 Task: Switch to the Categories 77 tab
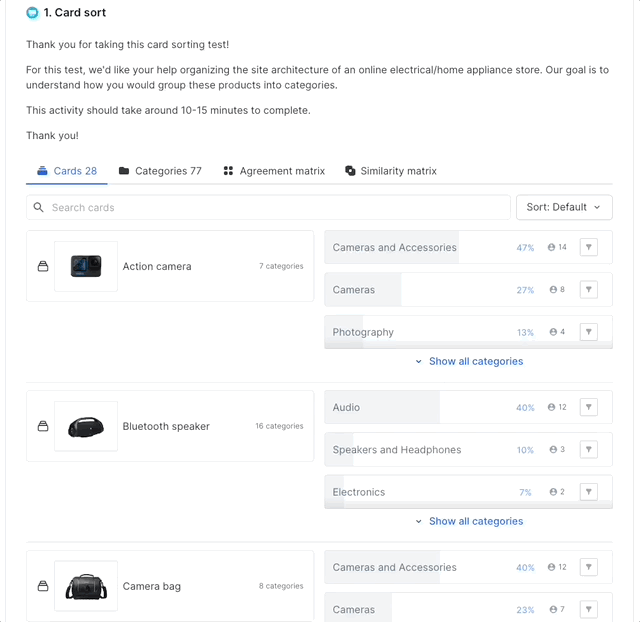(160, 171)
